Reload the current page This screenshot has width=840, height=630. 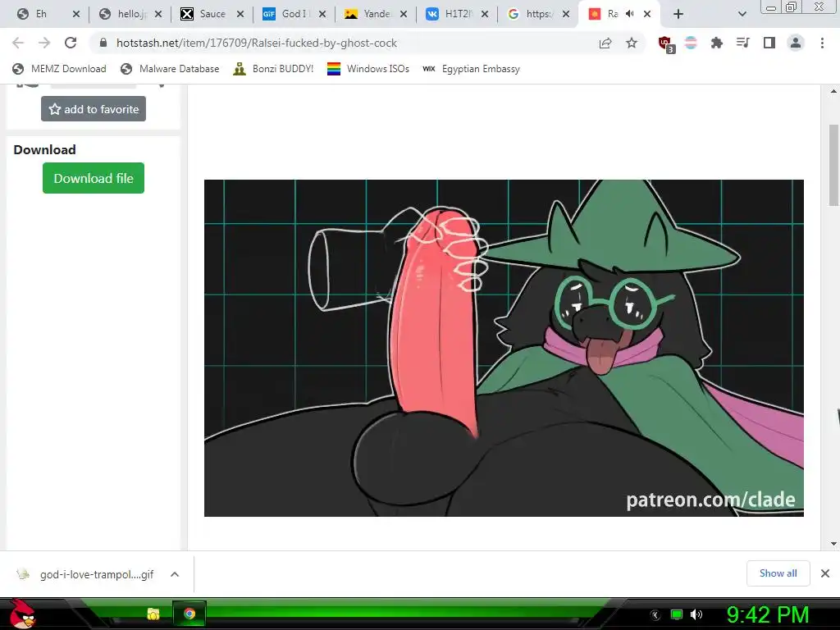pos(71,43)
